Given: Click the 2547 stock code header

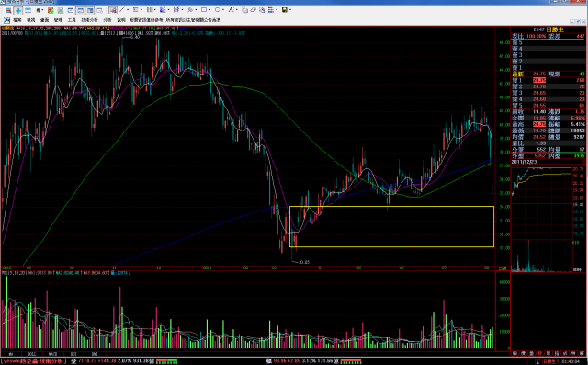Looking at the screenshot, I should tap(538, 29).
